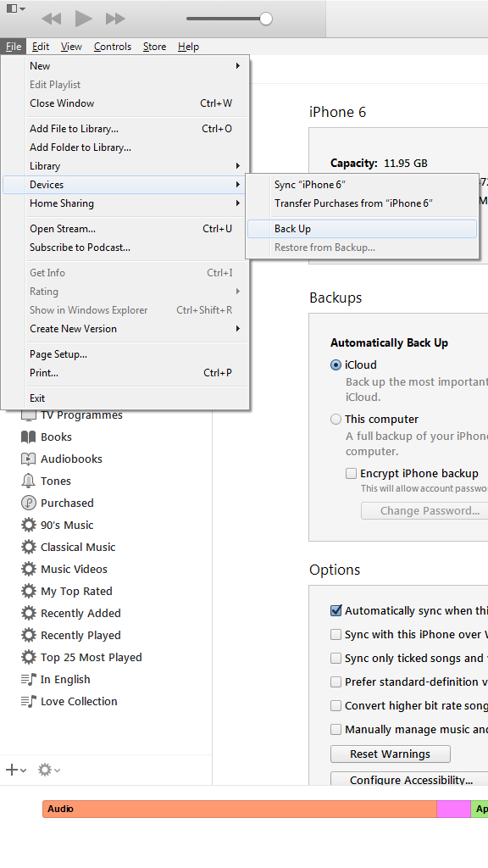The image size is (488, 868).
Task: Tick Manually manage music checkbox
Action: tap(335, 730)
